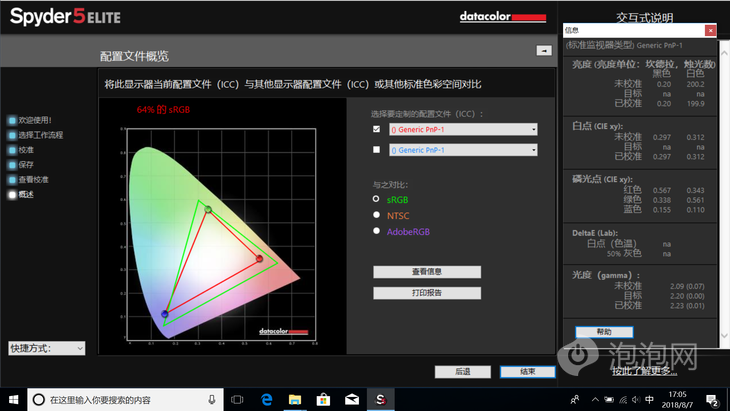Select the 概述 sidebar step

[21, 195]
